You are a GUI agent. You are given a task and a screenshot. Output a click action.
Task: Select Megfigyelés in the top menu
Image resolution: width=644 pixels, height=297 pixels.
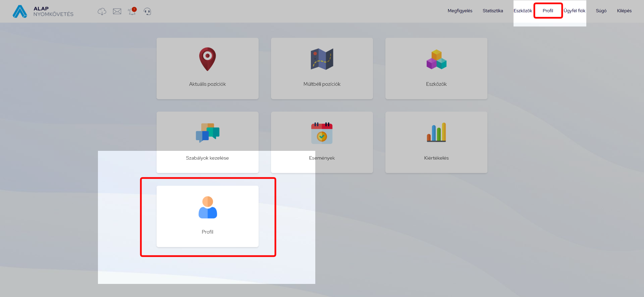(460, 11)
